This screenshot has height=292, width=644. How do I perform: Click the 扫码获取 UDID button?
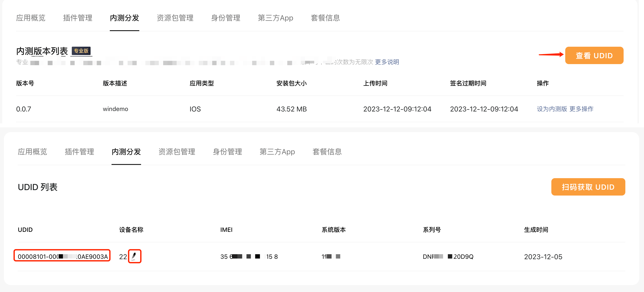tap(588, 187)
